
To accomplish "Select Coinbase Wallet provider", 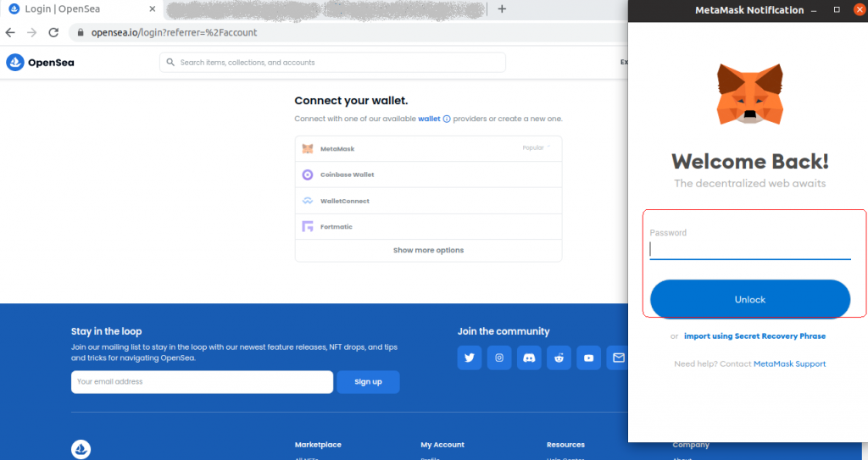I will [x=428, y=175].
